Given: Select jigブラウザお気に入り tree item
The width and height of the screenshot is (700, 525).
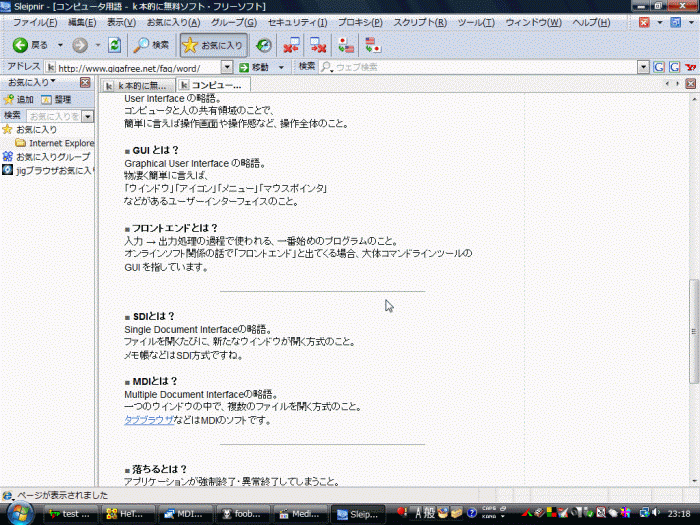Looking at the screenshot, I should pyautogui.click(x=48, y=170).
